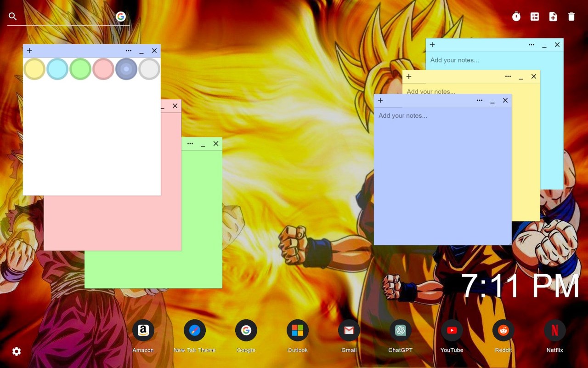The height and width of the screenshot is (368, 588).
Task: Open the ChatGPT shortcut
Action: click(x=401, y=330)
